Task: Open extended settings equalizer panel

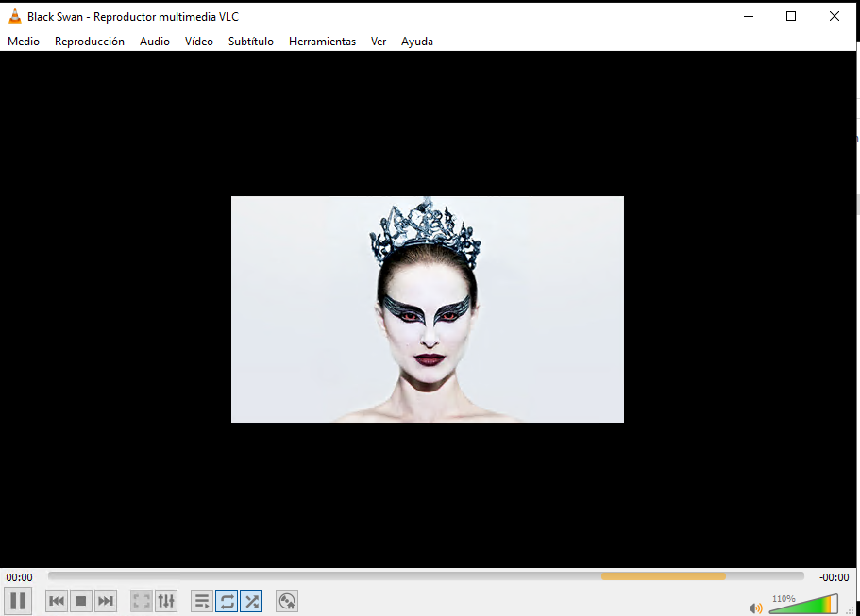Action: click(166, 601)
